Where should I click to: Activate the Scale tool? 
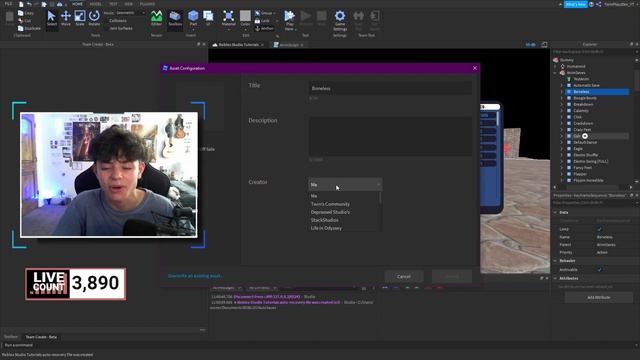(80, 18)
